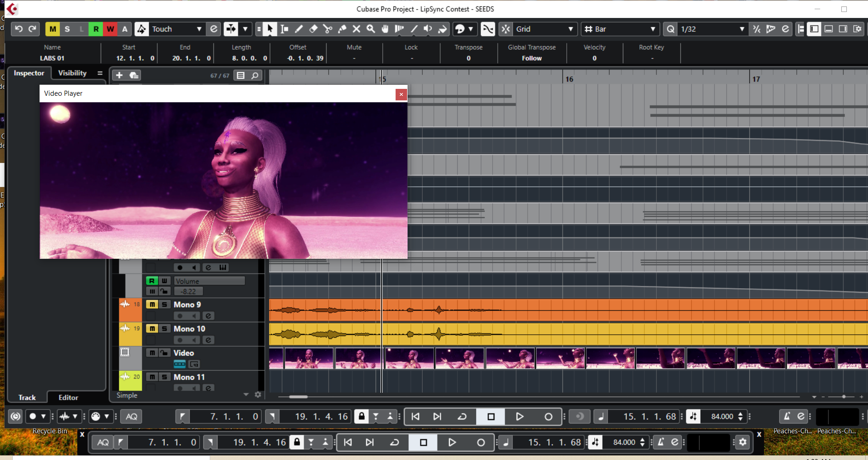Select the Line tool

[414, 29]
